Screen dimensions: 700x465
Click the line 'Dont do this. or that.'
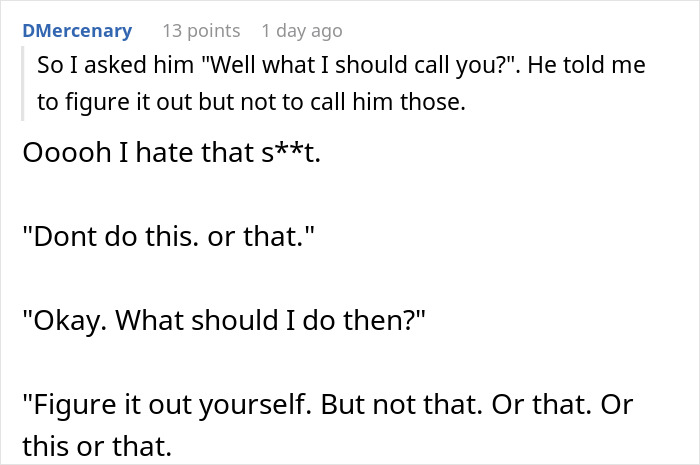[168, 236]
